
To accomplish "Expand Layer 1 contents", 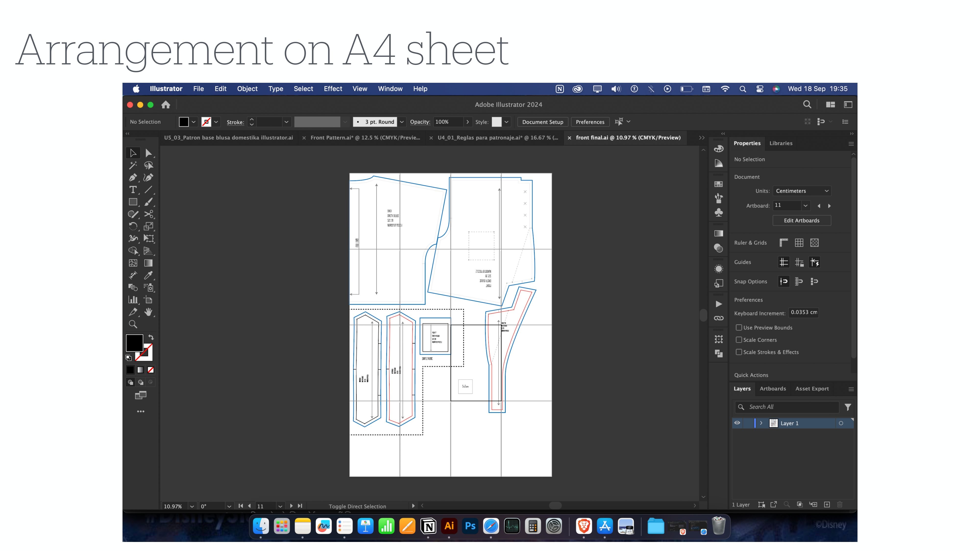I will tap(761, 423).
